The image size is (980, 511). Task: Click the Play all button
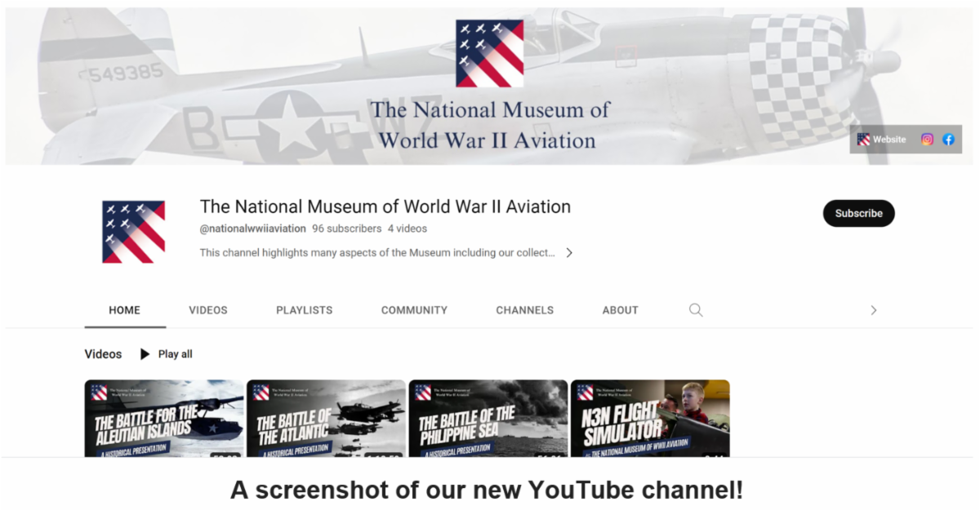tap(167, 354)
